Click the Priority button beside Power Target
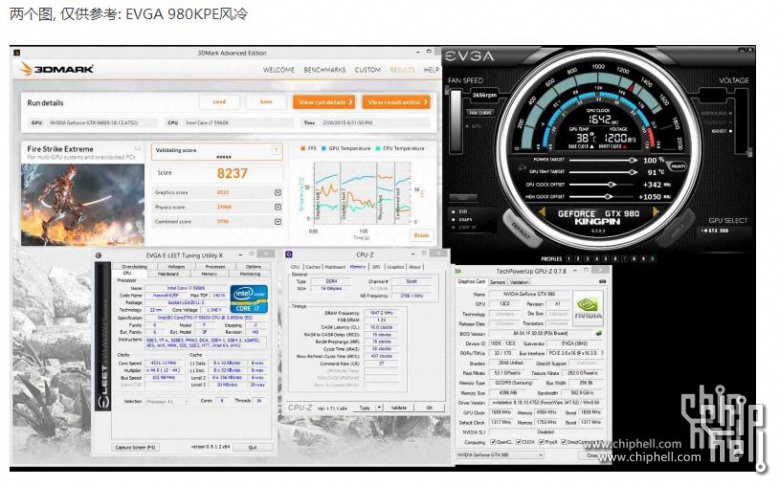The width and height of the screenshot is (779, 486). (x=678, y=166)
